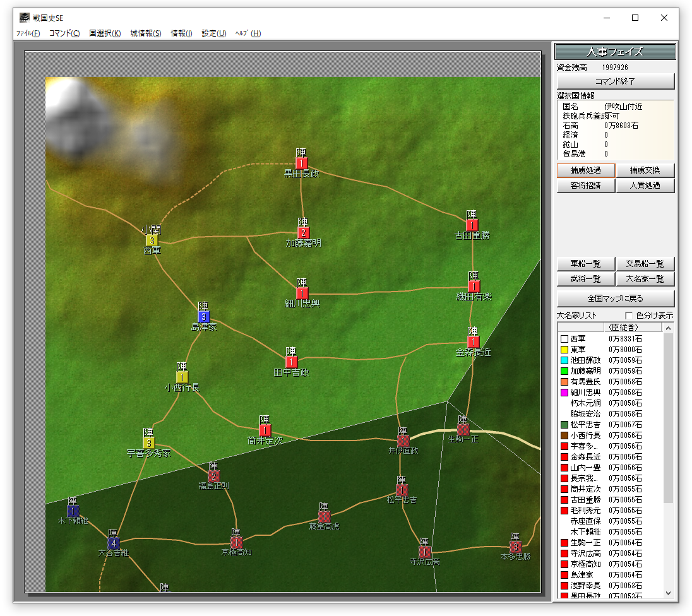Select the 大谷吉継 grey camp marker
The width and height of the screenshot is (692, 616).
point(114,543)
